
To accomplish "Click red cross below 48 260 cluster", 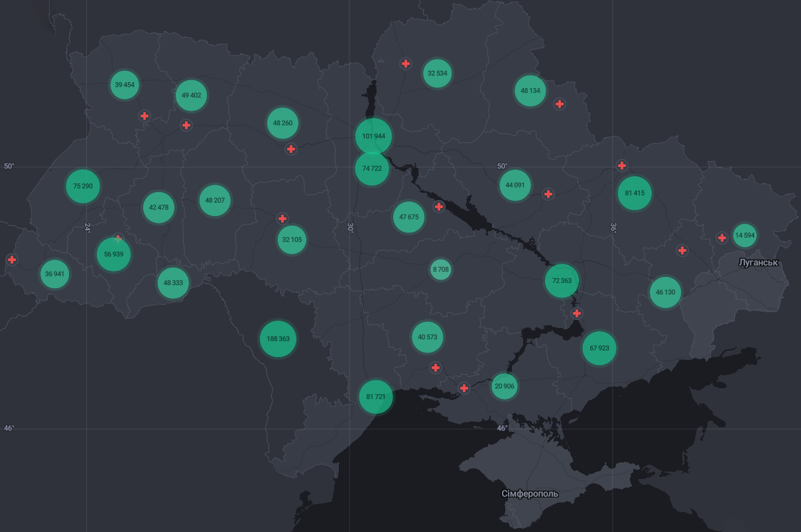I will tap(291, 149).
